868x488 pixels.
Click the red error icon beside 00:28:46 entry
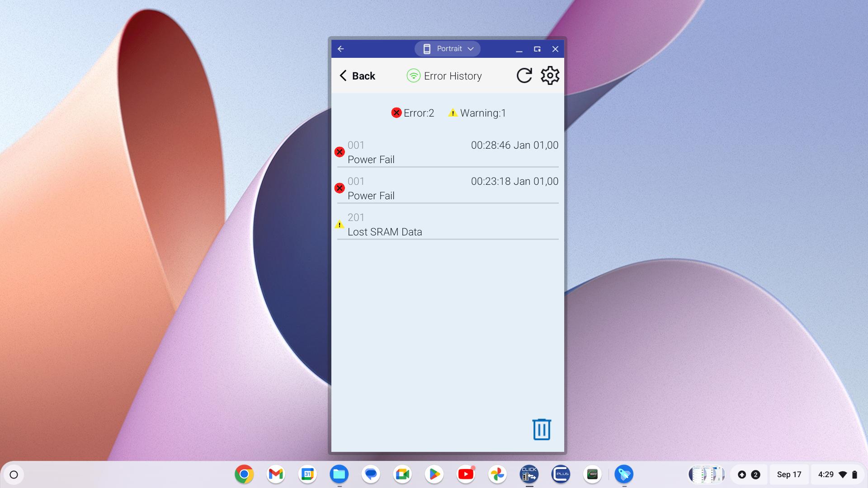click(x=340, y=152)
